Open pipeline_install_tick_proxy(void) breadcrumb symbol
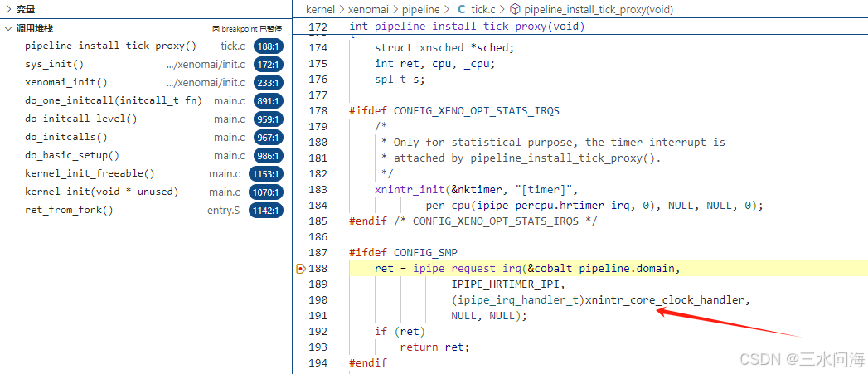Viewport: 868px width, 374px height. click(599, 9)
